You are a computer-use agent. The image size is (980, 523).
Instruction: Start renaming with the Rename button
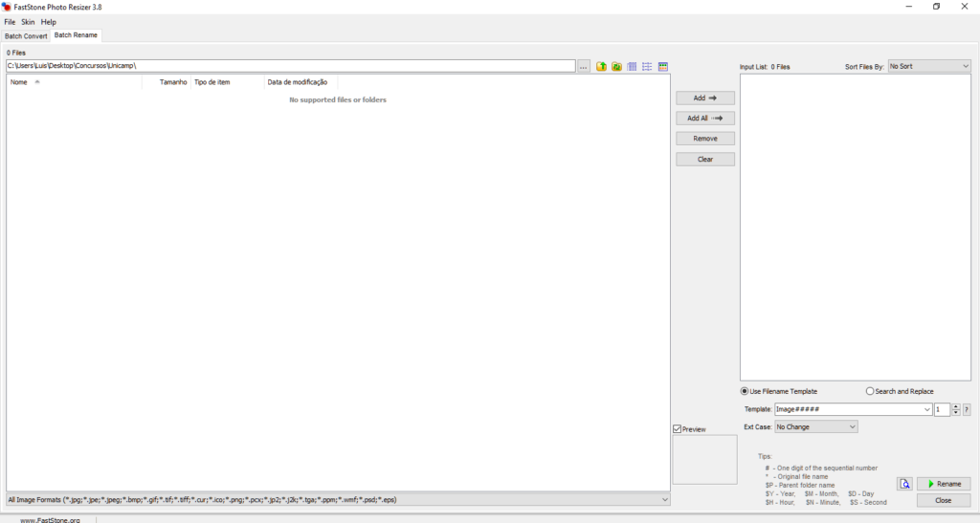[x=944, y=484]
